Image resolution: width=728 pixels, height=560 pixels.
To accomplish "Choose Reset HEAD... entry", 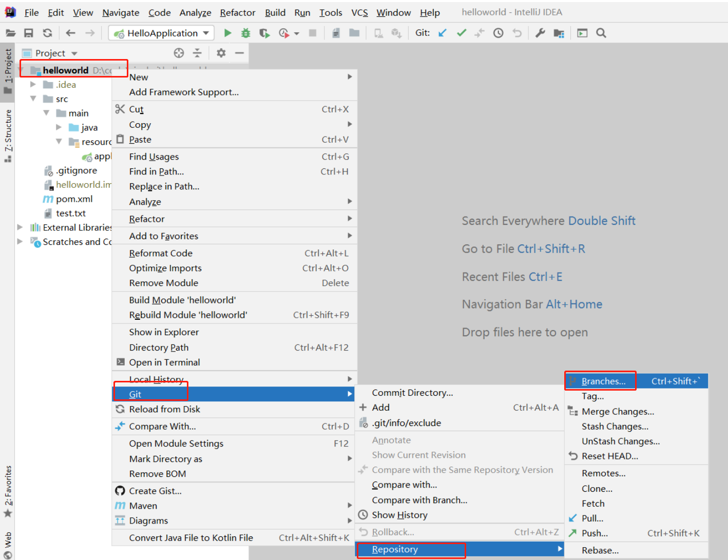I will click(x=637, y=456).
